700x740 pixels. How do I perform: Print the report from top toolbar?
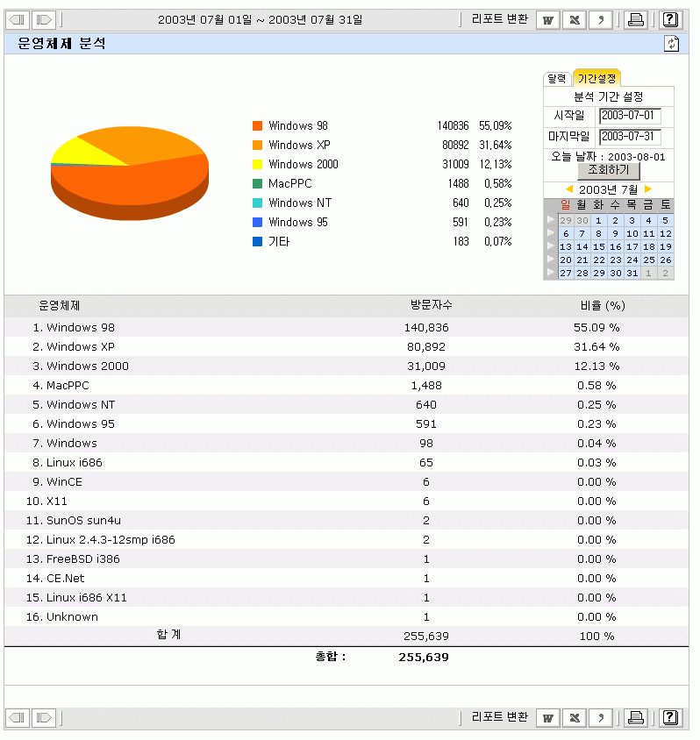636,20
